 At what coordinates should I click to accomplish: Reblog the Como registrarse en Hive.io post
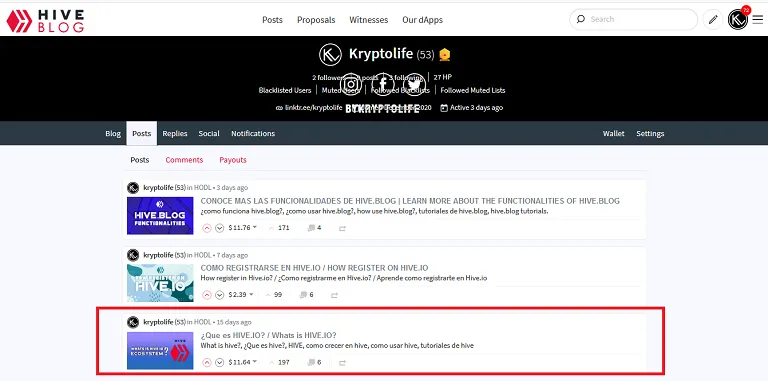pyautogui.click(x=334, y=295)
